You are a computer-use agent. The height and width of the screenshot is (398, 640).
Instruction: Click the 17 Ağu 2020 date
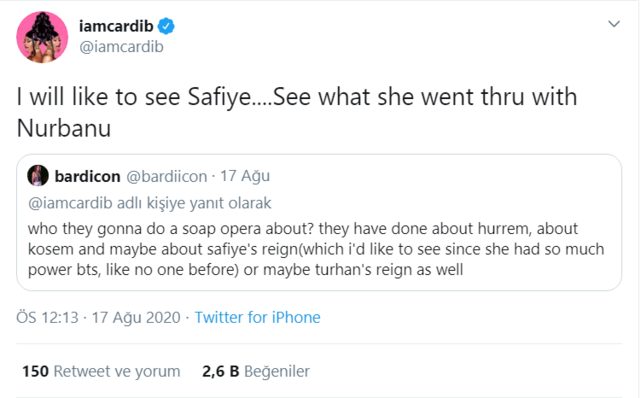point(136,318)
